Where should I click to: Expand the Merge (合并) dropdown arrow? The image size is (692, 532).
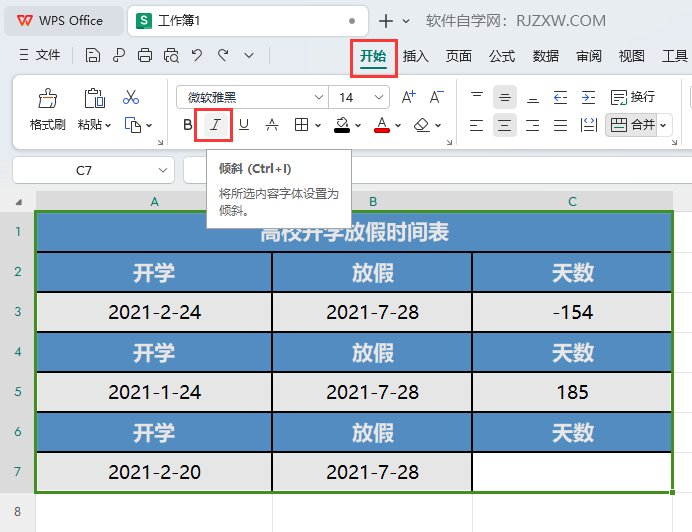663,126
